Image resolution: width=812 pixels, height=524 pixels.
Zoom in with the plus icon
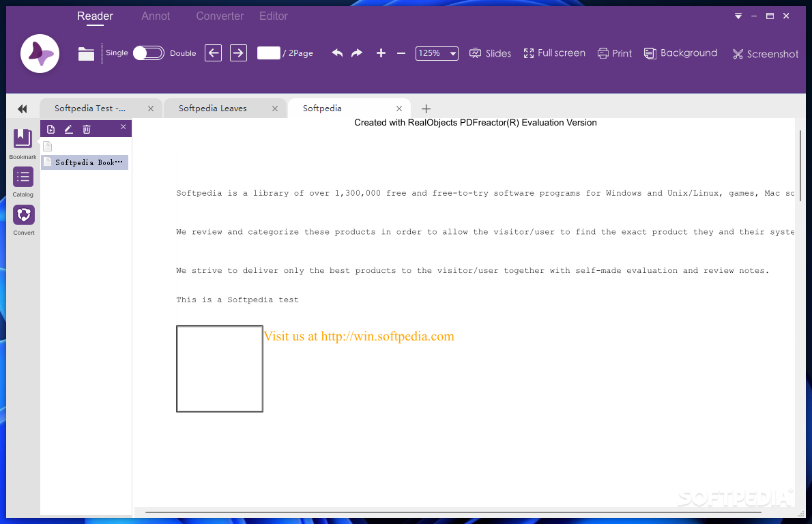[x=381, y=53]
